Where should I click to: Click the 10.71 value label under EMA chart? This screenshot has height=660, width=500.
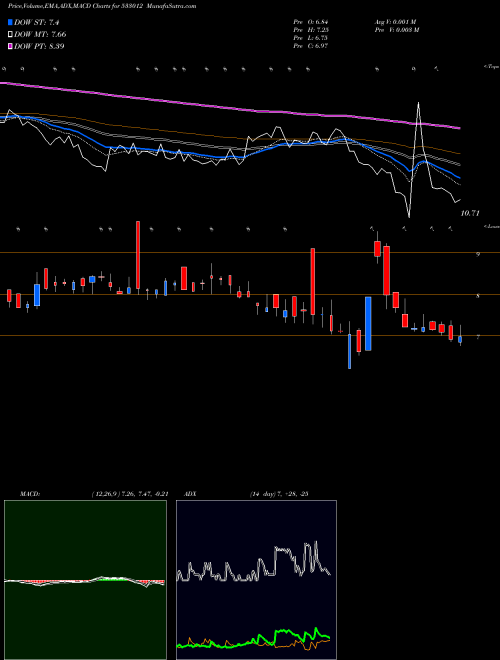click(x=470, y=213)
